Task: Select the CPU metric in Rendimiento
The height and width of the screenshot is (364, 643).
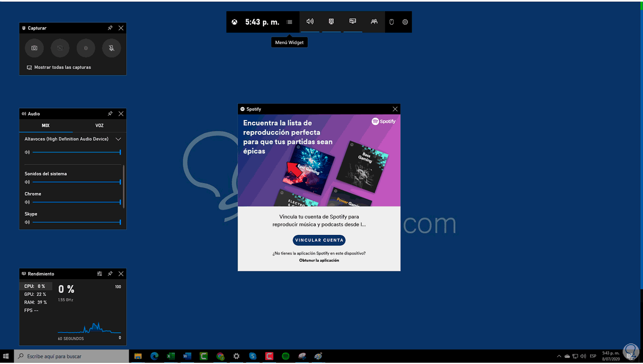Action: (x=36, y=286)
